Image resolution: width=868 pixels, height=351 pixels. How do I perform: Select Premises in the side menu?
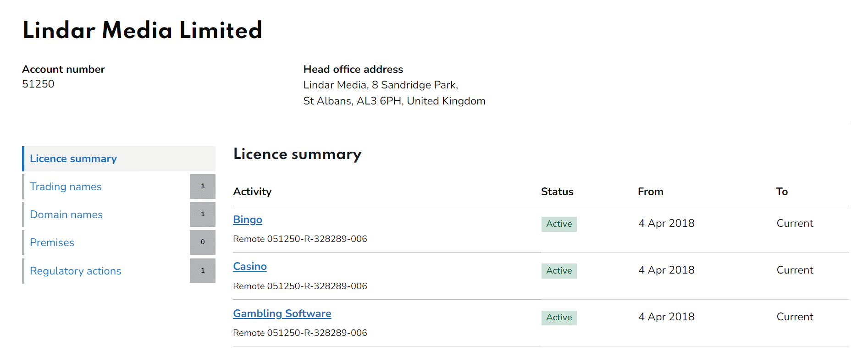pyautogui.click(x=52, y=242)
